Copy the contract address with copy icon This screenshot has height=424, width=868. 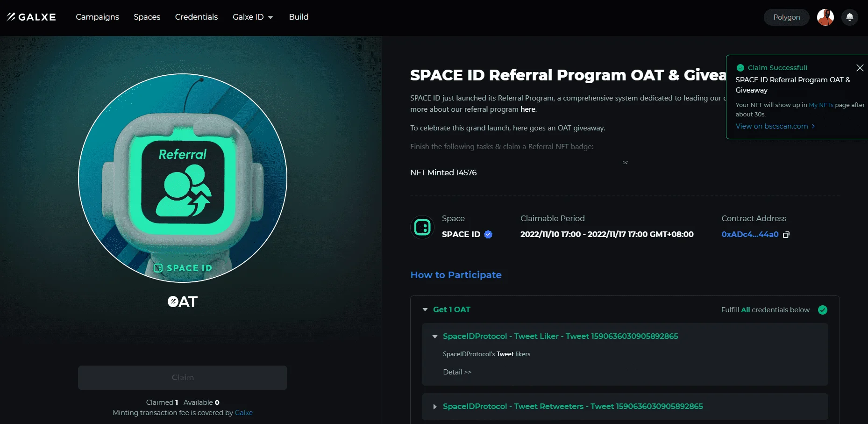pyautogui.click(x=786, y=235)
